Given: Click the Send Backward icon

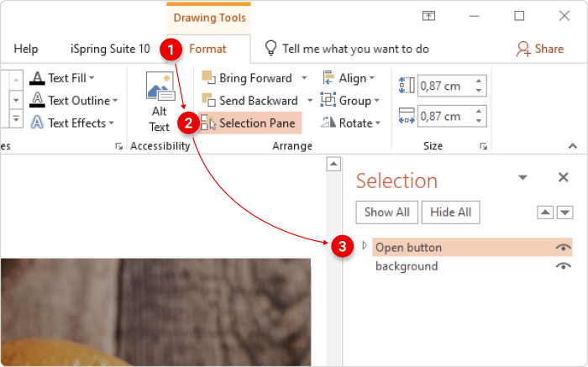Looking at the screenshot, I should [208, 100].
